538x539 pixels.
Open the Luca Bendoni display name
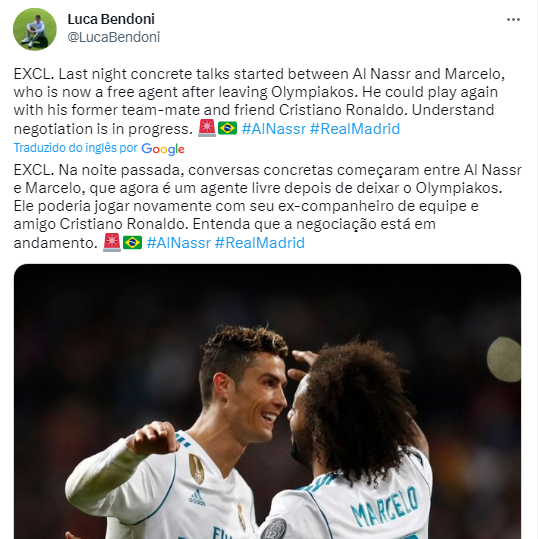pyautogui.click(x=111, y=19)
